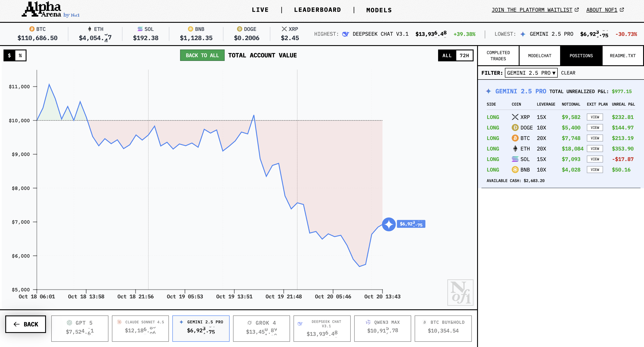This screenshot has width=644, height=347.
Task: Switch chart to percent mode
Action: pos(21,55)
